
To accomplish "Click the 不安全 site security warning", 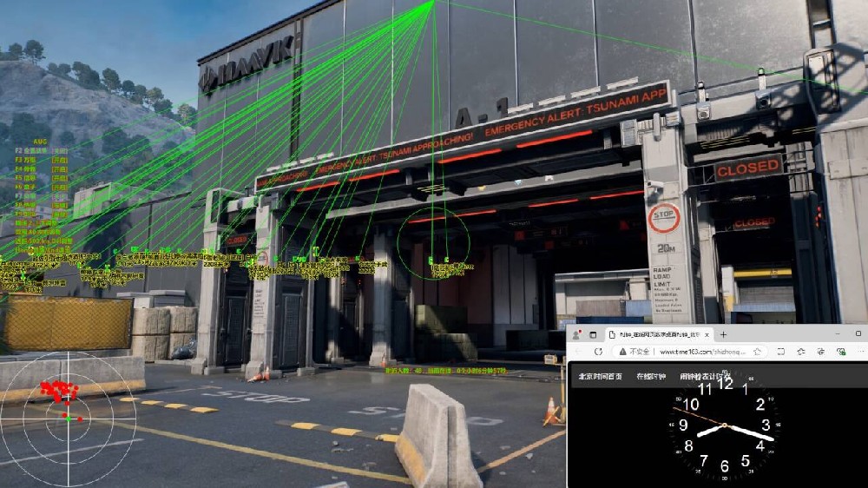I will (x=634, y=352).
